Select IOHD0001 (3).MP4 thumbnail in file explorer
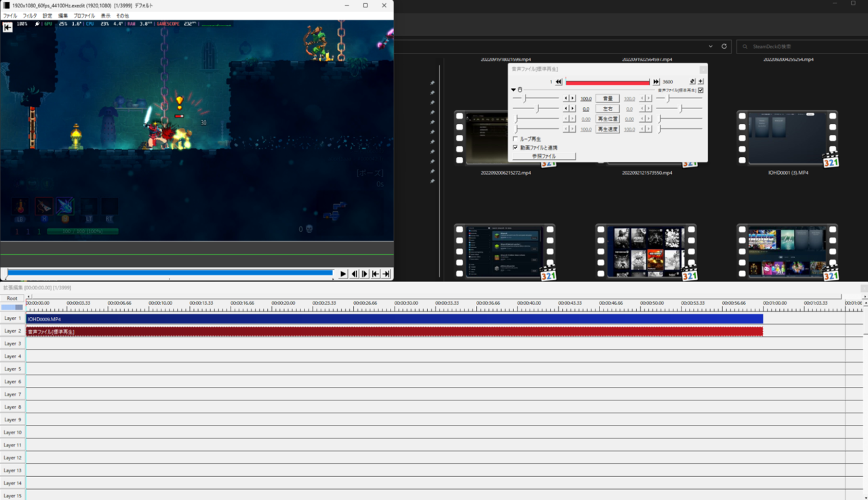 pos(788,138)
